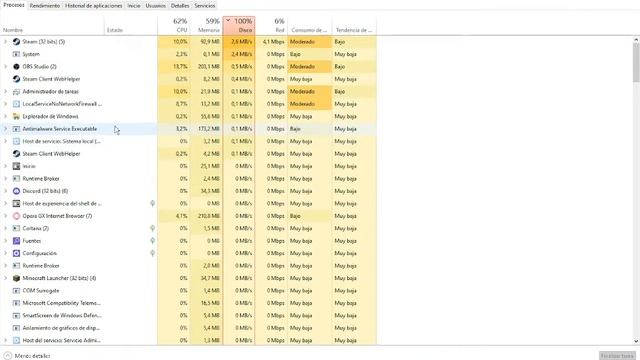Click the Inicio process icon
Viewport: 640px width, 360px height.
(16, 166)
